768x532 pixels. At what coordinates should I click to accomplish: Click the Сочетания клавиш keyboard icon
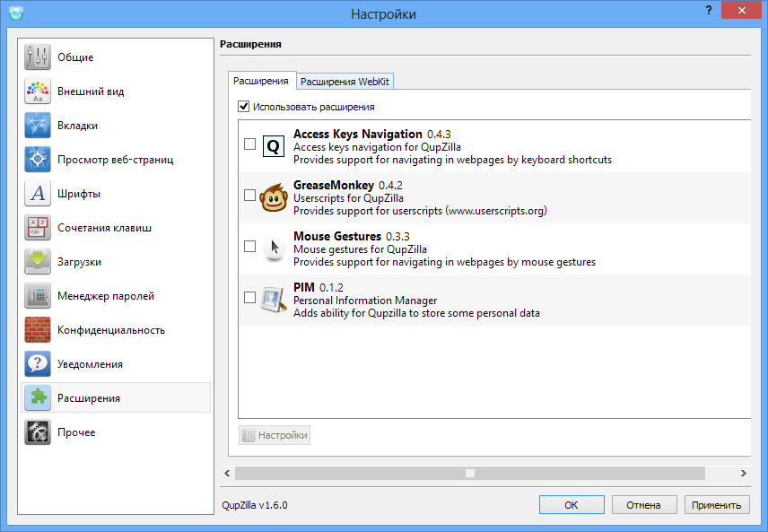[x=37, y=228]
